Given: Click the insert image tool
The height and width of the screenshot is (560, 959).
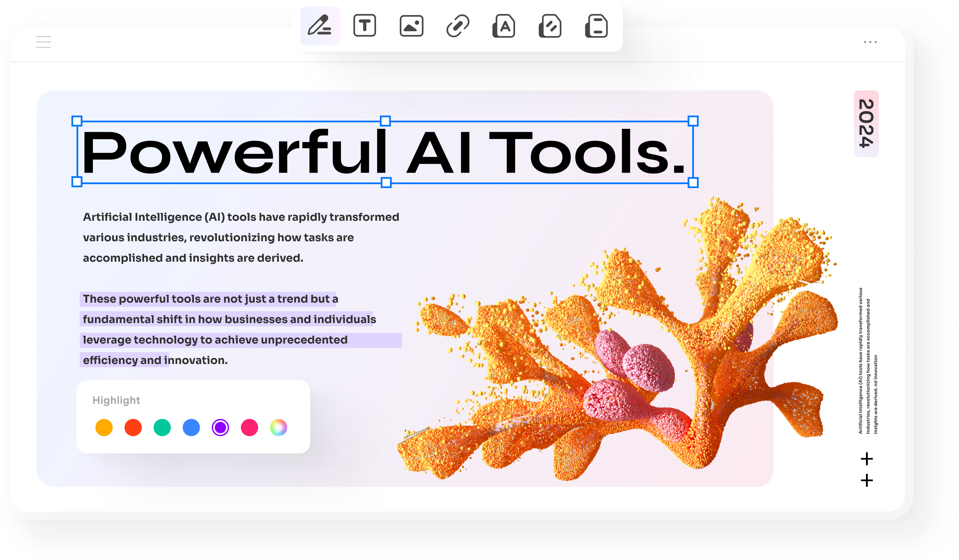Looking at the screenshot, I should 411,26.
